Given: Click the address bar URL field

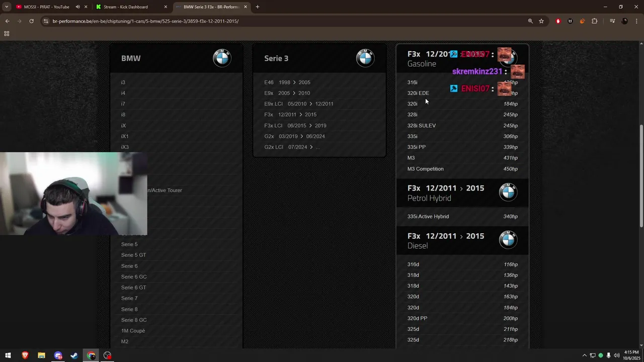Looking at the screenshot, I should (282, 21).
